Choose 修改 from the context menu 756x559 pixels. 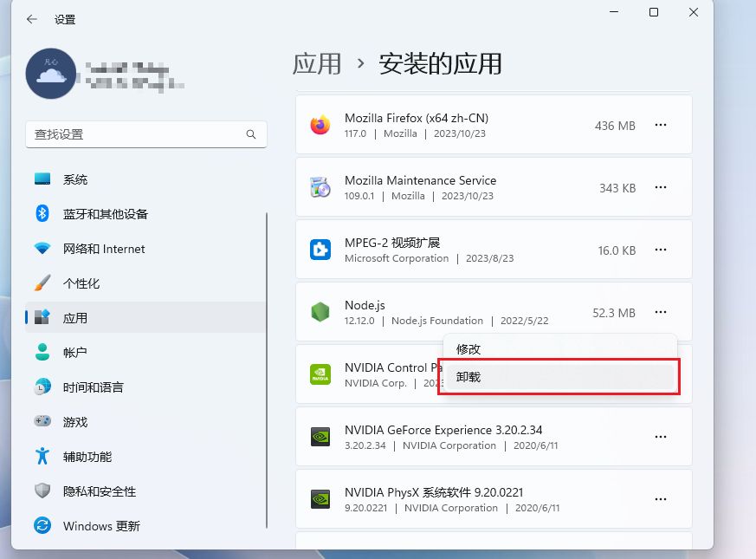click(559, 349)
